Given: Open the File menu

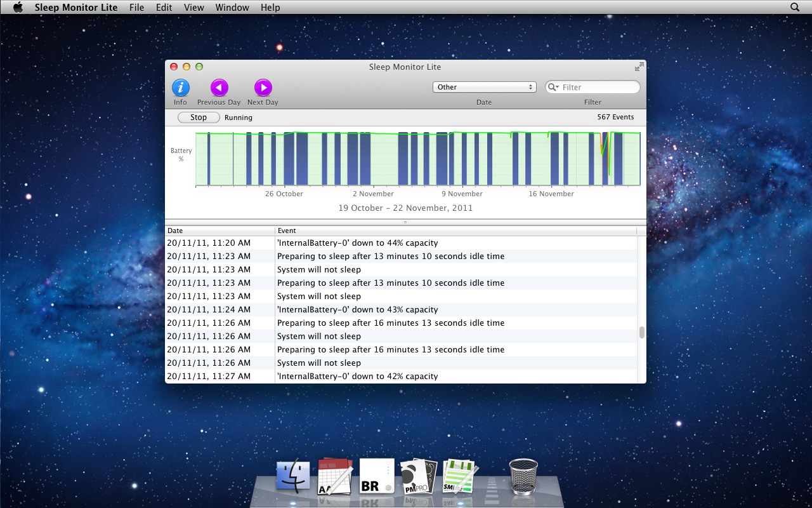Looking at the screenshot, I should tap(136, 7).
